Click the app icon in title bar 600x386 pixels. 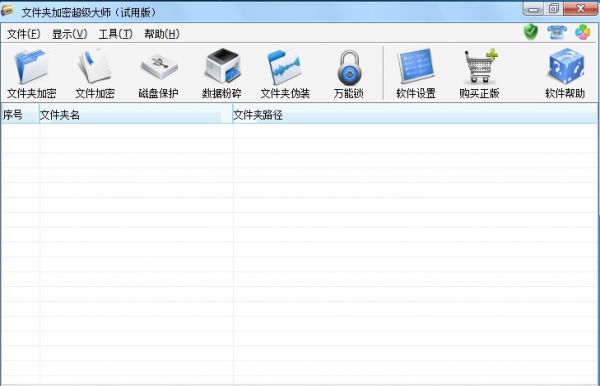coord(8,11)
